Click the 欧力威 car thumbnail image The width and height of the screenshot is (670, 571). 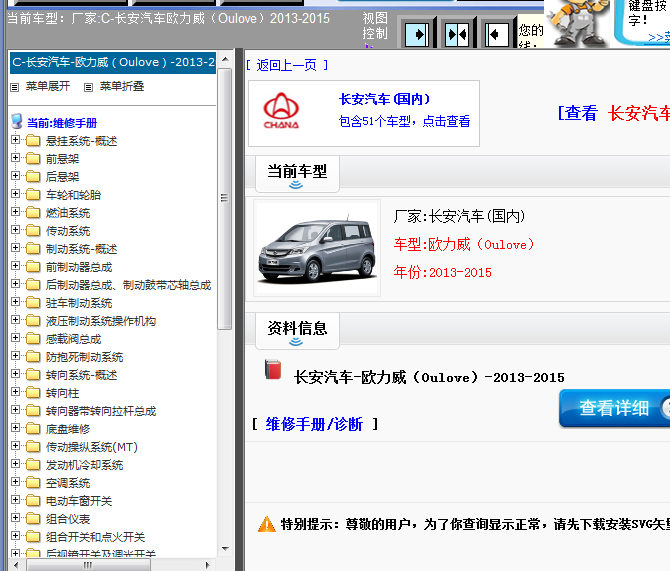pos(317,248)
